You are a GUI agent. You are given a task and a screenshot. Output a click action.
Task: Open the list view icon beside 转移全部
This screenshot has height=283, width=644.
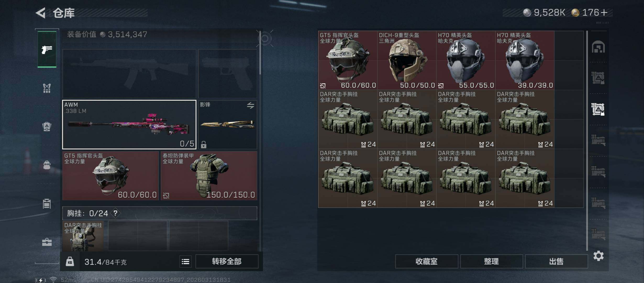(185, 262)
